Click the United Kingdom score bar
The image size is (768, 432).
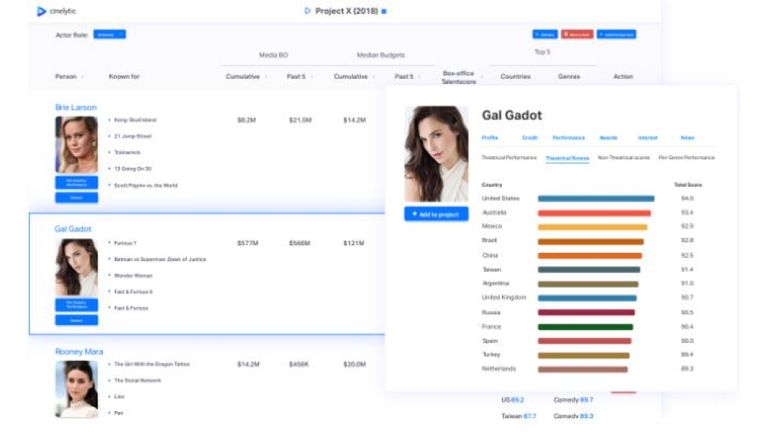[x=587, y=298]
